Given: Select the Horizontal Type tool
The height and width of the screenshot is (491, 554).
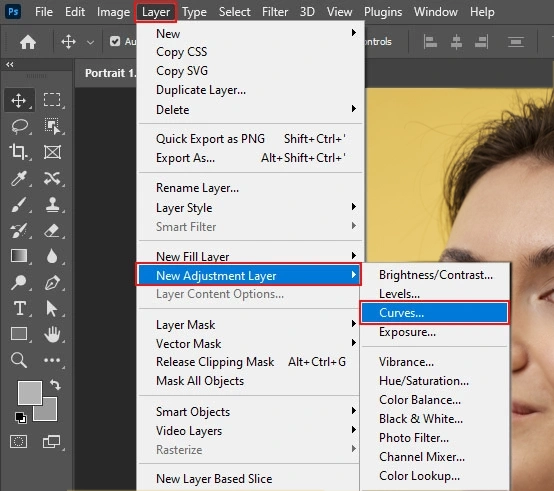Looking at the screenshot, I should pos(20,308).
